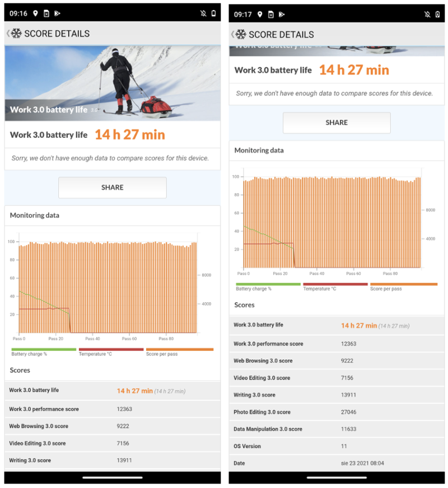
Task: Select Data Manipulation 3.0 score row
Action: coord(337,429)
